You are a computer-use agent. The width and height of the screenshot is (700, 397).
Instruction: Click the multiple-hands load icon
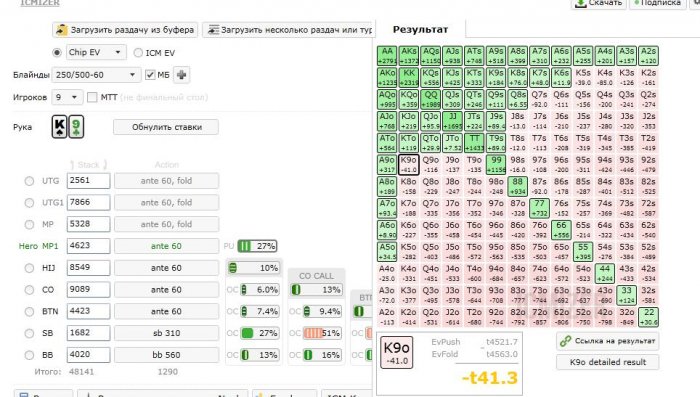point(213,30)
